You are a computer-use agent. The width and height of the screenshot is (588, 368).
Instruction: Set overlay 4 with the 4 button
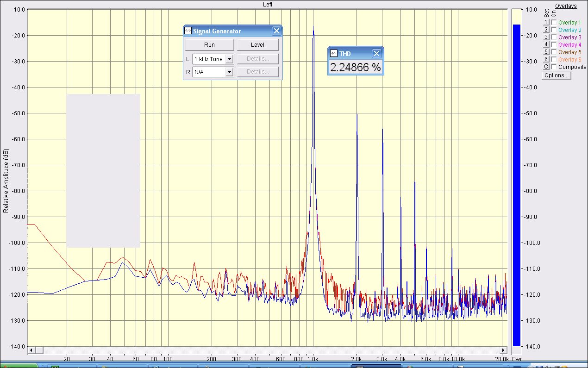tap(546, 44)
